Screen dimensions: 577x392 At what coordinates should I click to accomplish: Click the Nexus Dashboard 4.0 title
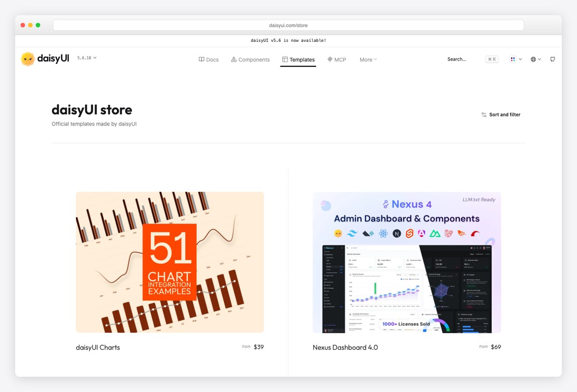[x=345, y=347]
